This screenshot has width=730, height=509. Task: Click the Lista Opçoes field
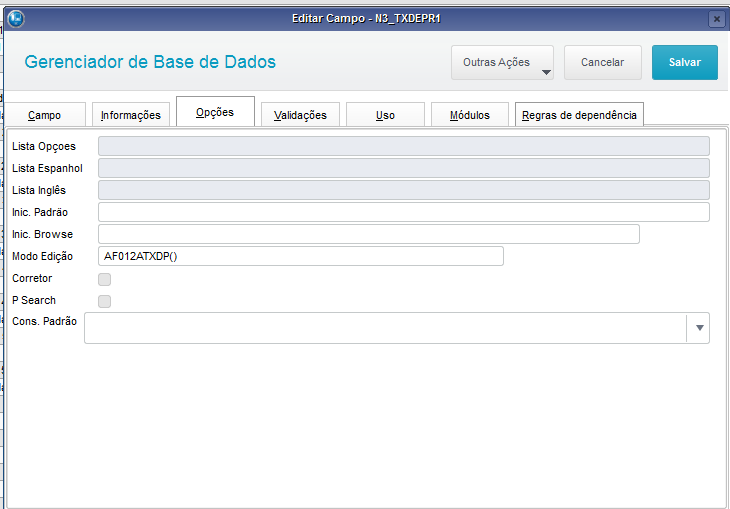tap(404, 146)
